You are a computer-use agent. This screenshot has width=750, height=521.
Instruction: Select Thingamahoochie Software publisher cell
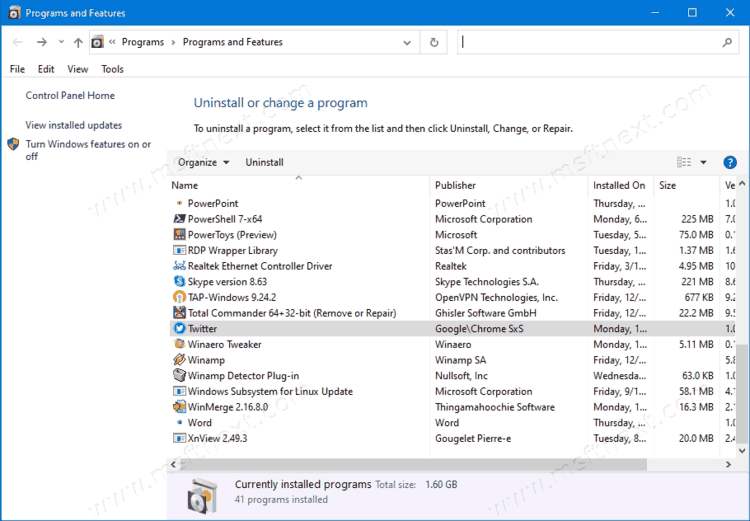click(495, 407)
